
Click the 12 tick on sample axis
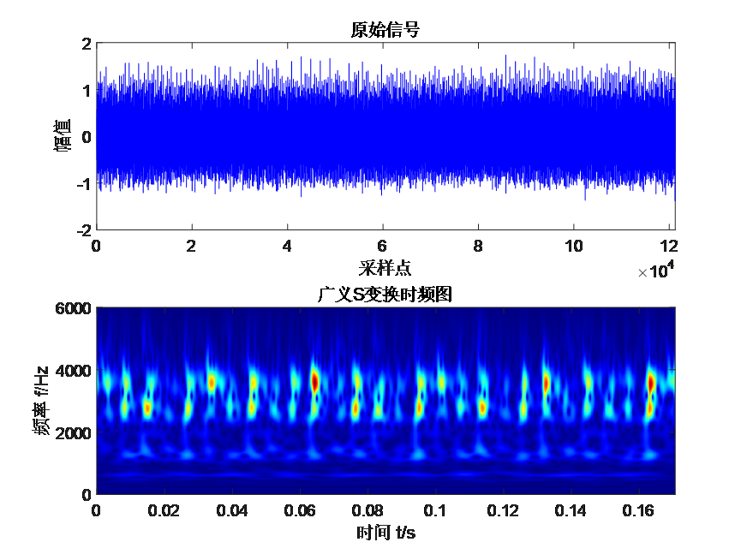pos(669,247)
